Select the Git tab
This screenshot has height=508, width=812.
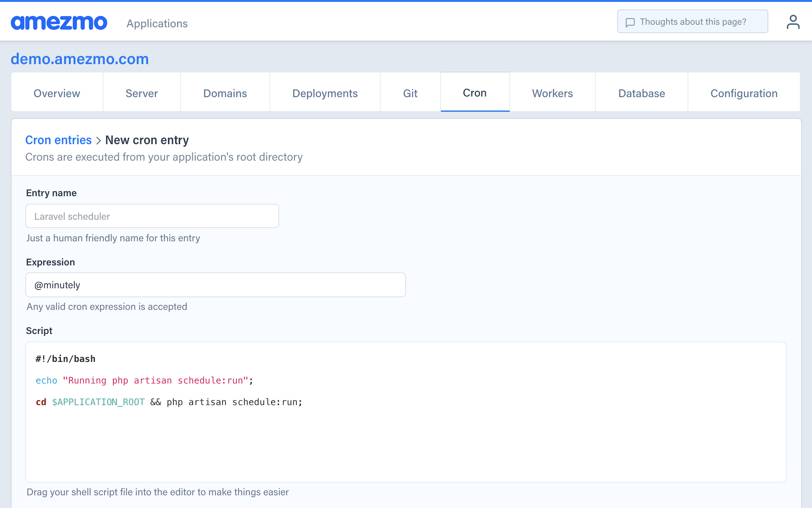(410, 93)
